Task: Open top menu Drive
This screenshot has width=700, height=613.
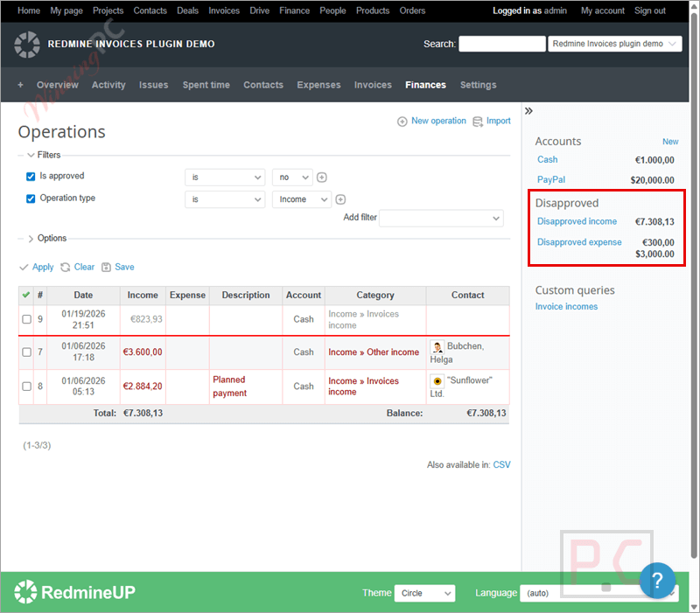Action: point(259,10)
